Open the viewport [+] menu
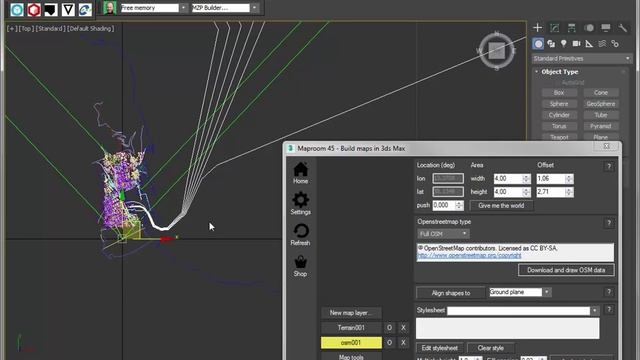640x360 pixels. (x=12, y=29)
